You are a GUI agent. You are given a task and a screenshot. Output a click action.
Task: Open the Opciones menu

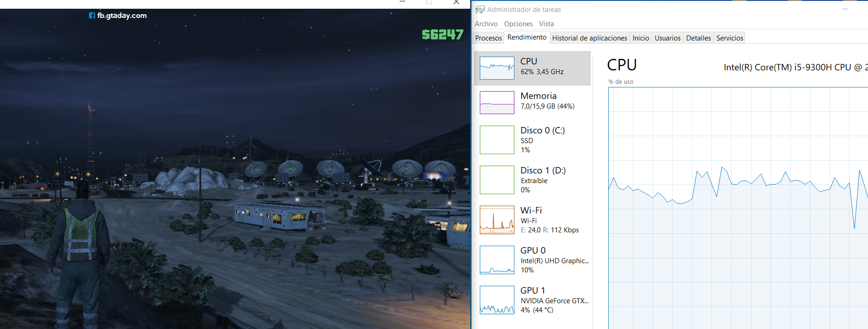click(518, 24)
